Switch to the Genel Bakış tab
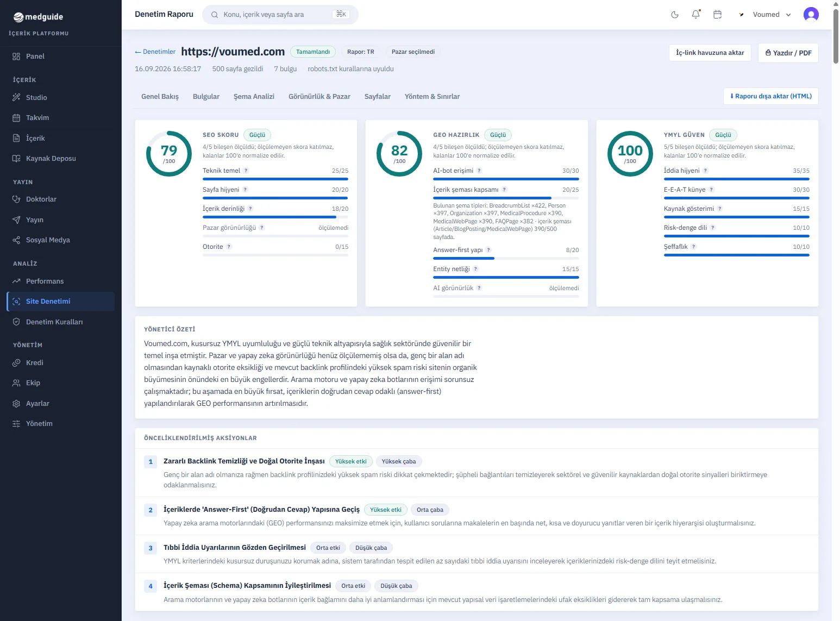 pos(160,97)
